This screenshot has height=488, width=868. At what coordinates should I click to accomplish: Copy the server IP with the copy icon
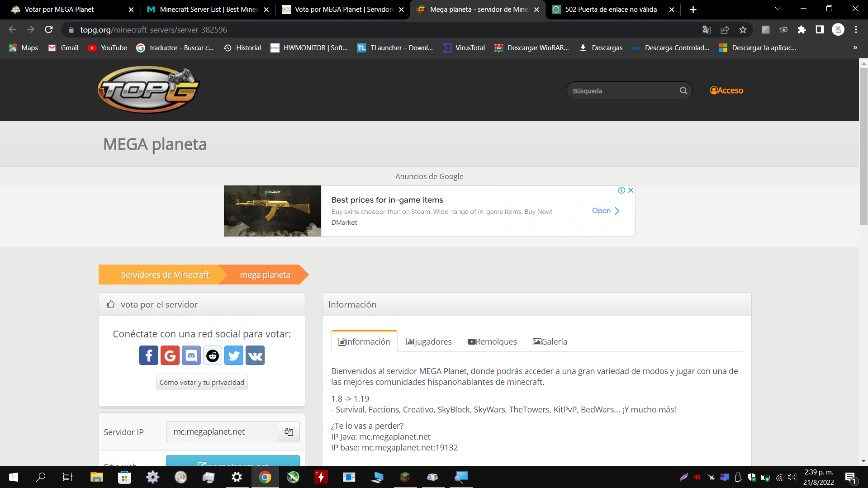click(x=288, y=431)
